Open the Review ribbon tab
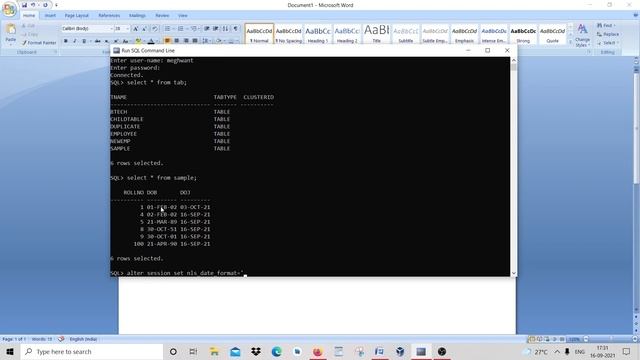The height and width of the screenshot is (360, 640). (162, 16)
